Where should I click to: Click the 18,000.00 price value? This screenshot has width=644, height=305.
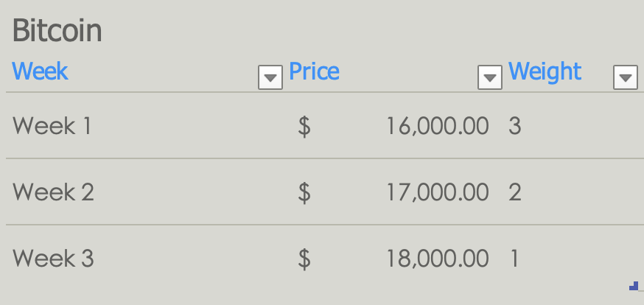click(437, 259)
